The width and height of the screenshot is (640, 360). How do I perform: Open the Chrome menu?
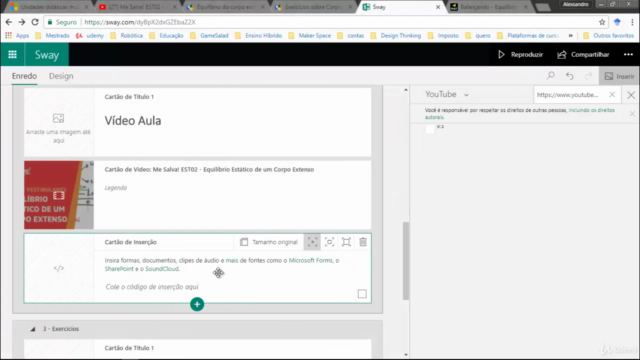click(x=632, y=22)
